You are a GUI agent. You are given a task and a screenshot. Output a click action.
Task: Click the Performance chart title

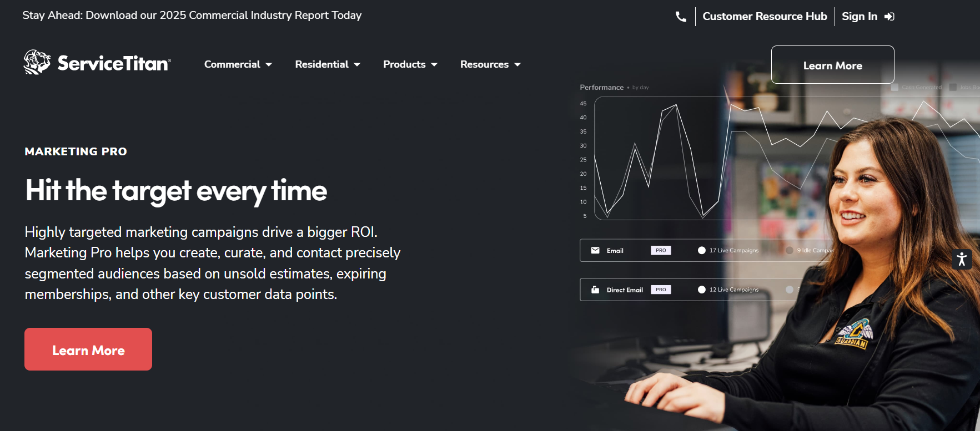click(x=601, y=88)
